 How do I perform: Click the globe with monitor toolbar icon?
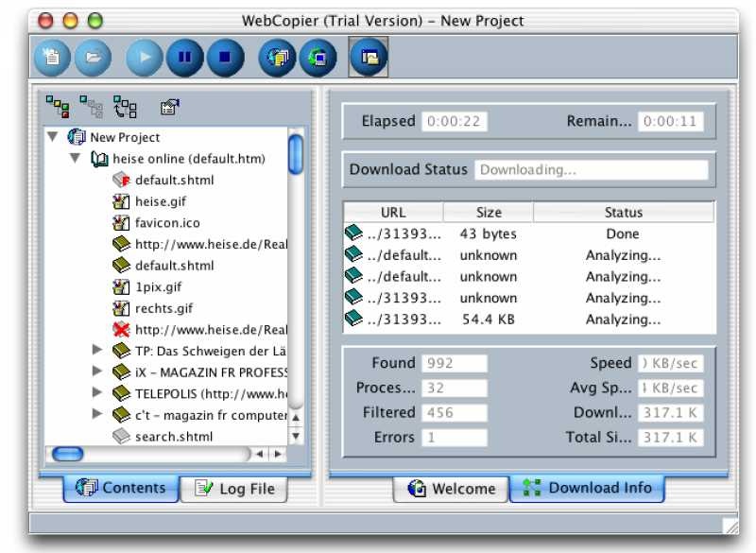coord(318,58)
